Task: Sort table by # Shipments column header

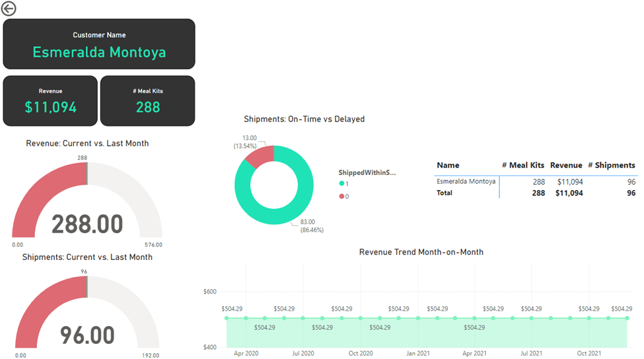Action: click(611, 165)
